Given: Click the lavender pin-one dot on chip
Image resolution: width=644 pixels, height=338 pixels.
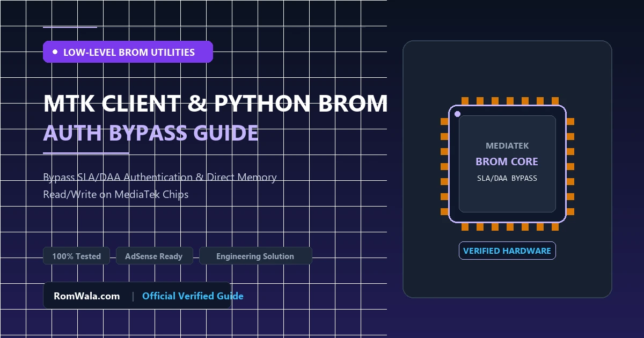Looking at the screenshot, I should pos(457,114).
